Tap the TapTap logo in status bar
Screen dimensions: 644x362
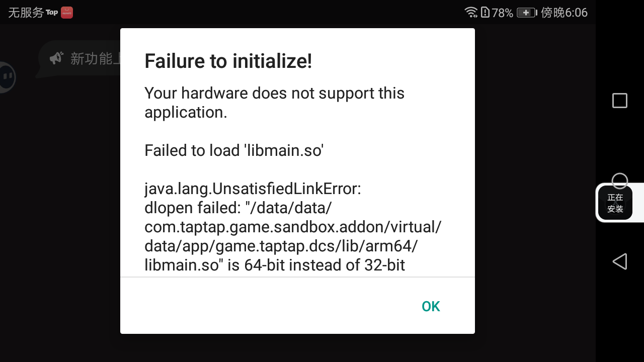coord(52,13)
